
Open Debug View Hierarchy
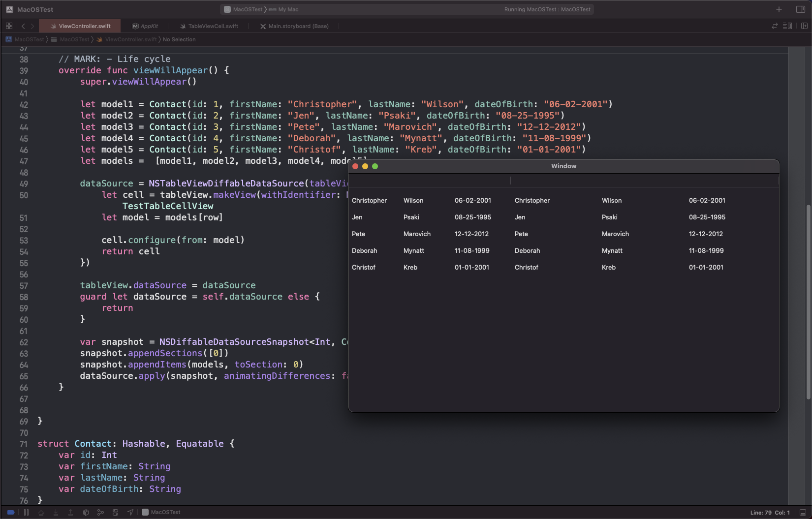tap(86, 512)
